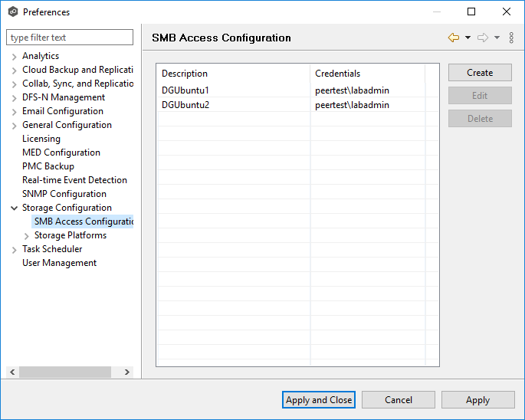Click the Preferences window app icon
This screenshot has width=525, height=420.
coord(12,11)
